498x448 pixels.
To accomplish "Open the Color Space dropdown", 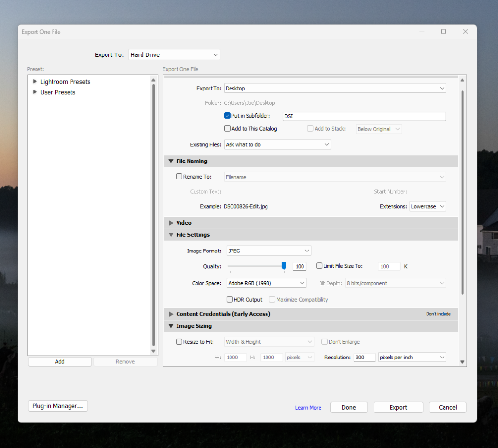I will (x=266, y=283).
